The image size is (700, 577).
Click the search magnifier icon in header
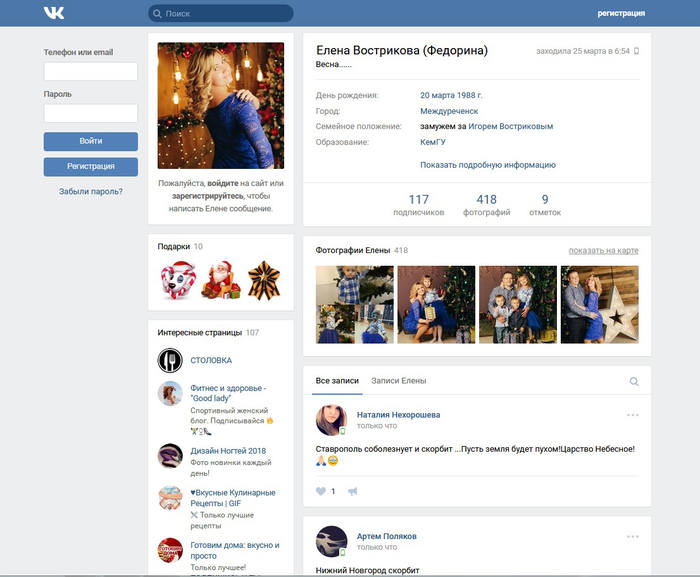point(157,13)
